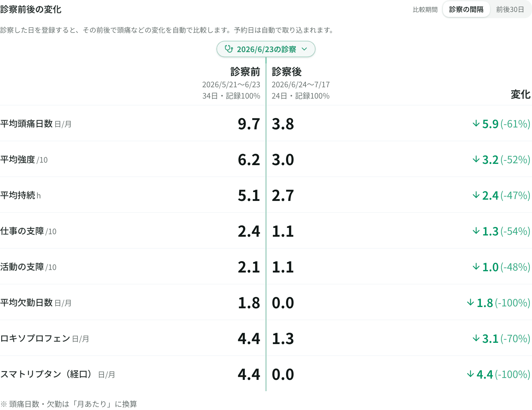
Task: Click 24日・記録100% text
Action: coord(301,96)
